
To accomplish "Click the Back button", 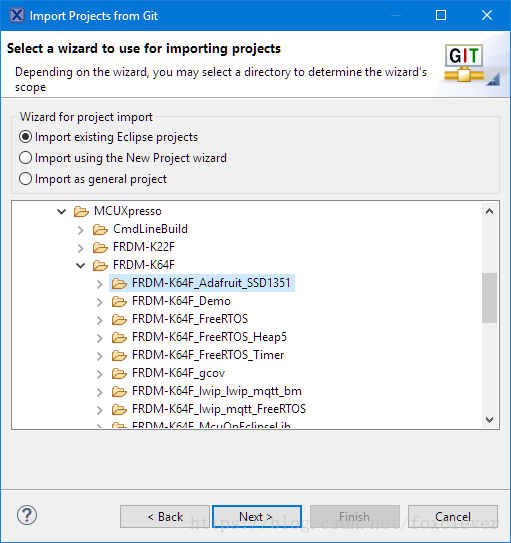I will [165, 517].
